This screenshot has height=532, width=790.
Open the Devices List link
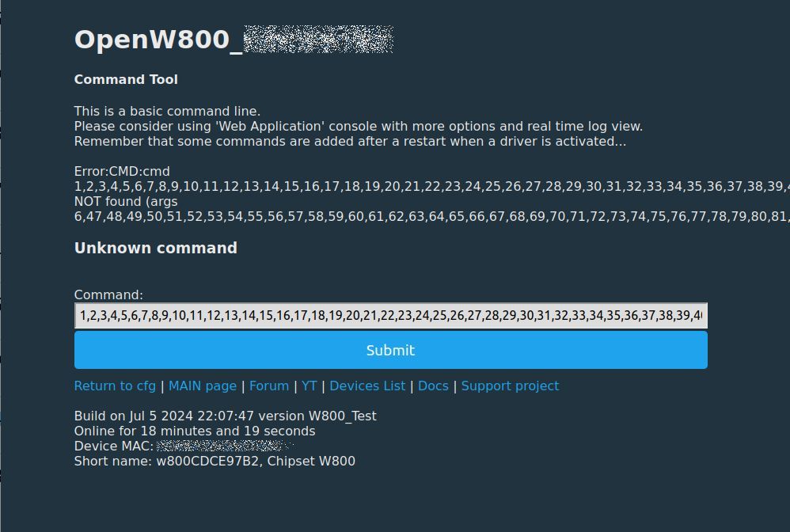point(367,386)
